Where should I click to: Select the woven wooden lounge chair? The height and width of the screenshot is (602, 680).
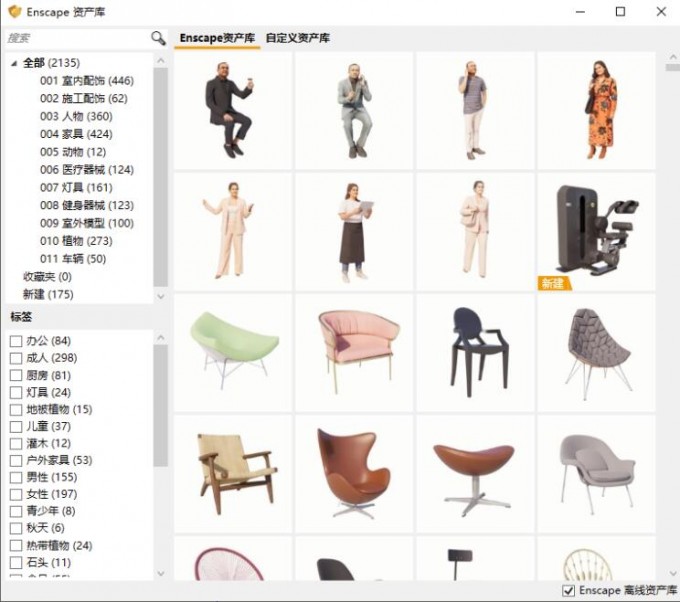click(x=233, y=474)
